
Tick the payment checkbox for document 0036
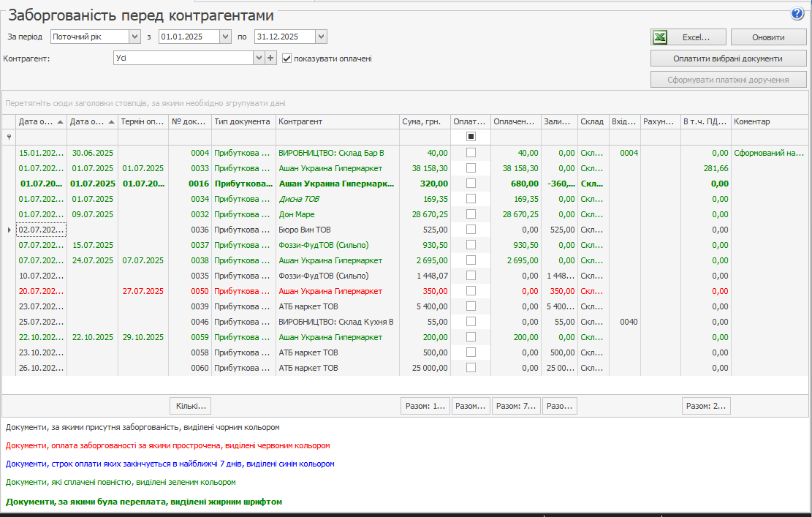pos(471,230)
